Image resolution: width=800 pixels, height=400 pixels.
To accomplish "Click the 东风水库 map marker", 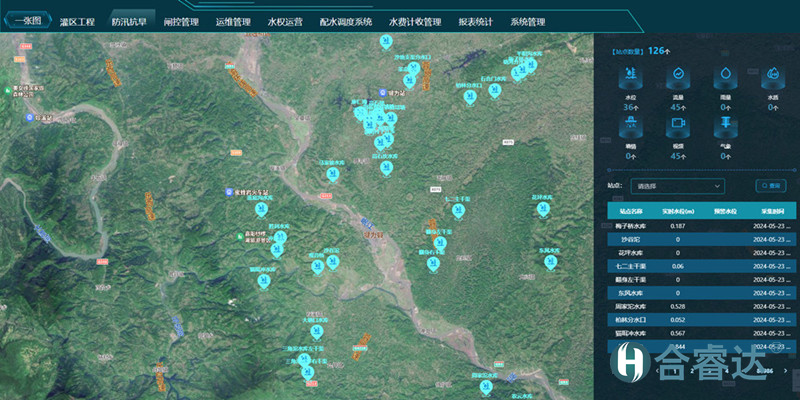I will [x=548, y=262].
